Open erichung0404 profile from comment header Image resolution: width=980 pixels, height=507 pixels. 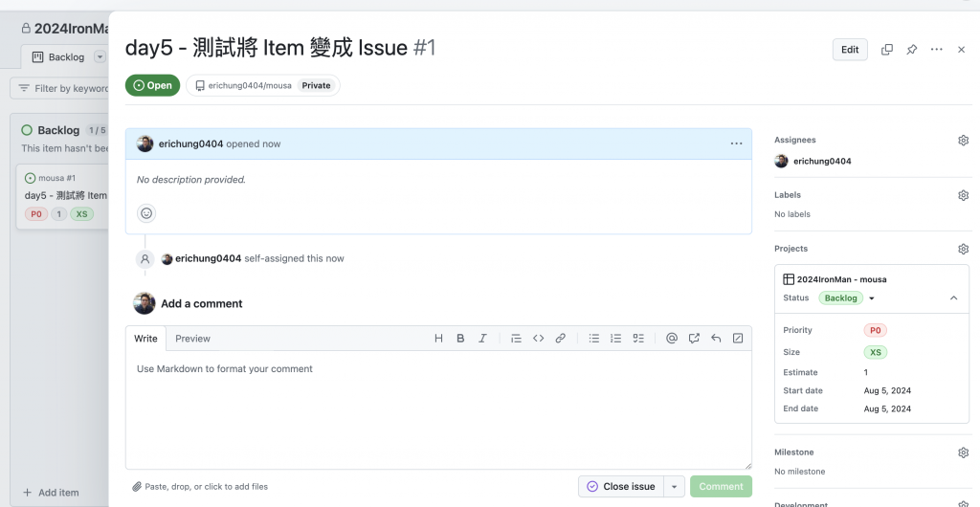190,143
